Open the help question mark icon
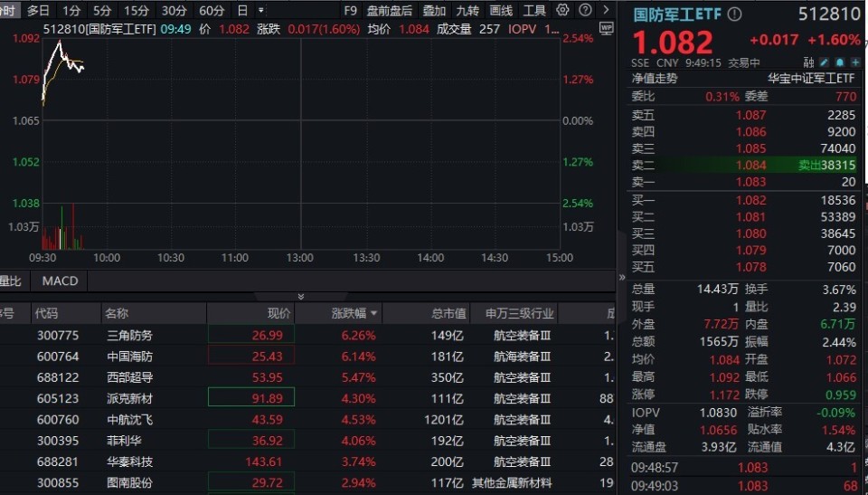Screen dimensions: 868x495 tap(585, 10)
